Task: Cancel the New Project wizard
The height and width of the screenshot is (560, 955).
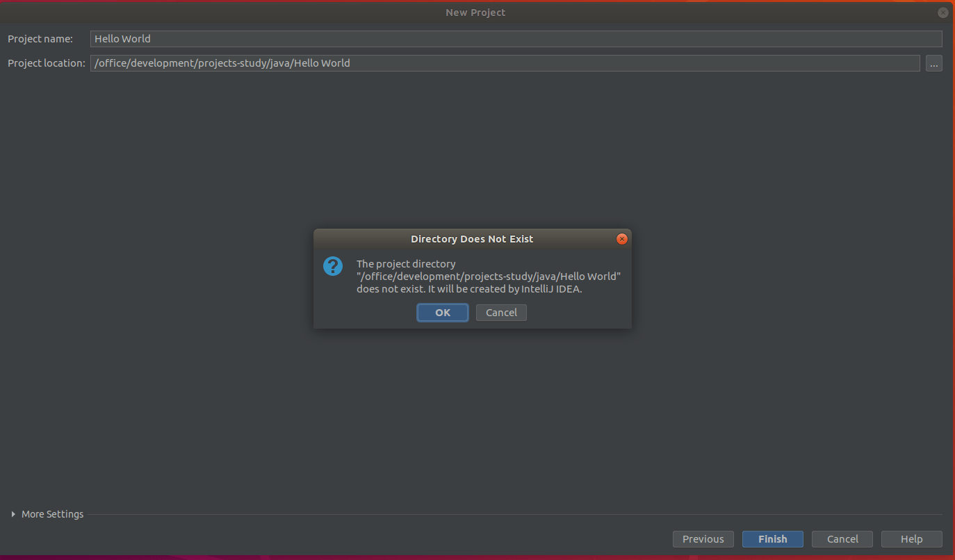Action: (x=842, y=538)
